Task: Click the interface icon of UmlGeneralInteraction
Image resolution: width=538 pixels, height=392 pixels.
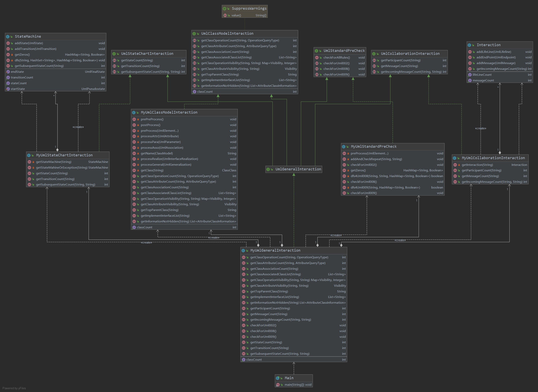Action: pyautogui.click(x=268, y=169)
